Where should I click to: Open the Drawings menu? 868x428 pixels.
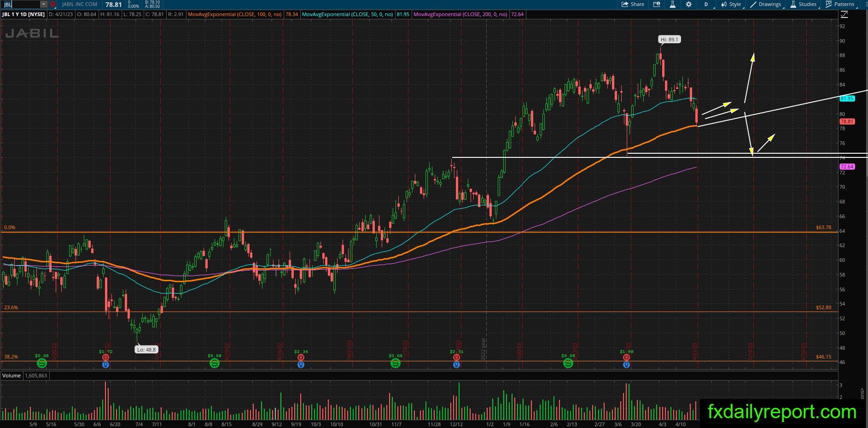[x=766, y=4]
